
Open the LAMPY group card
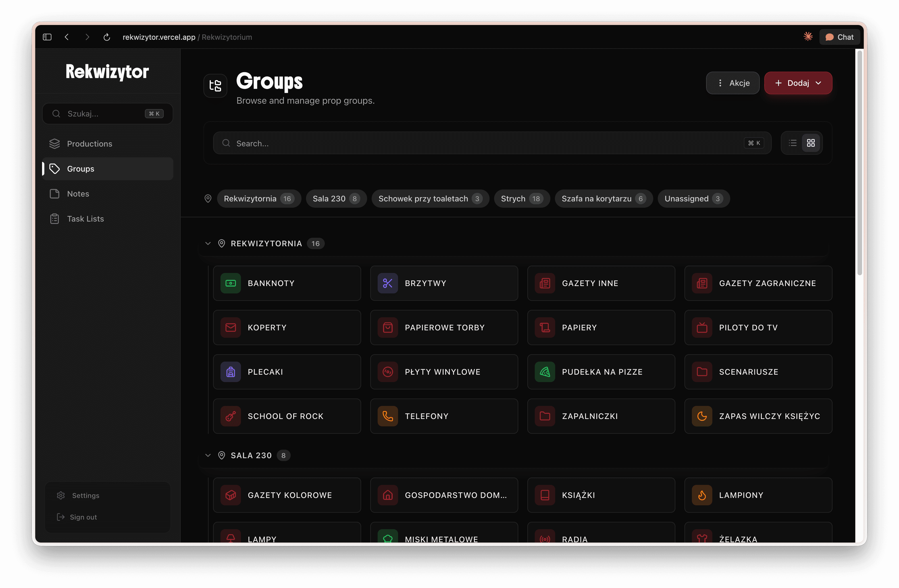[287, 533]
